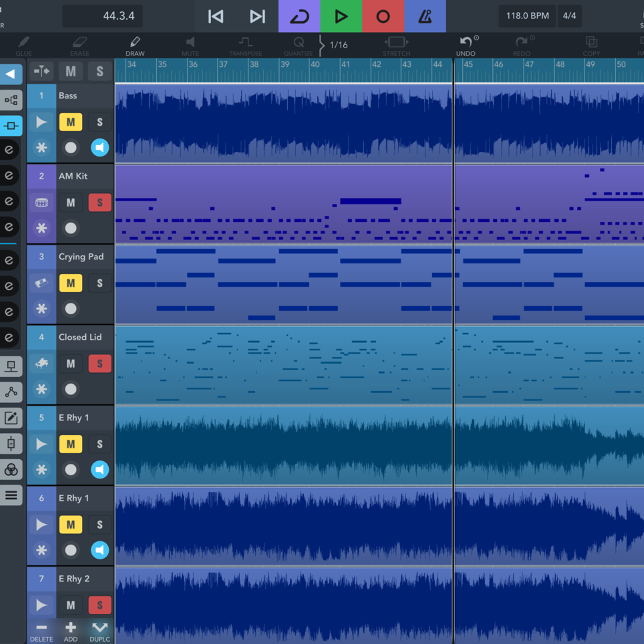Jump to previous marker in transport
The image size is (644, 644).
216,16
